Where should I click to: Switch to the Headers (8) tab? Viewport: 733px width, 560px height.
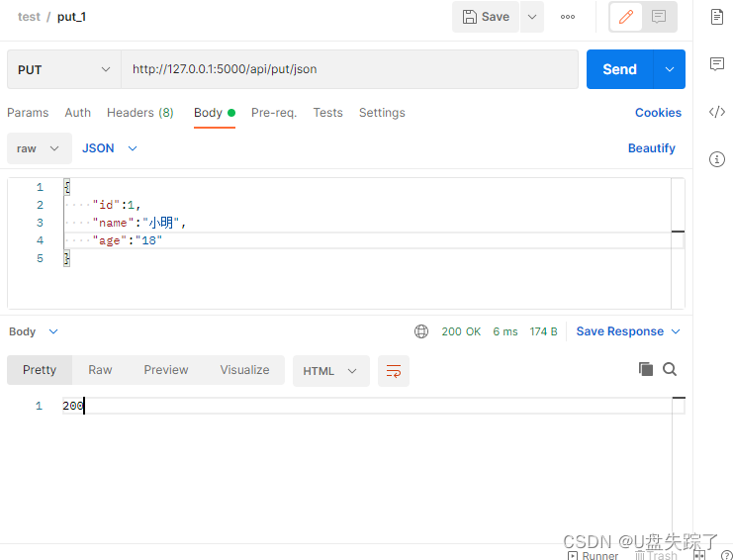point(140,113)
